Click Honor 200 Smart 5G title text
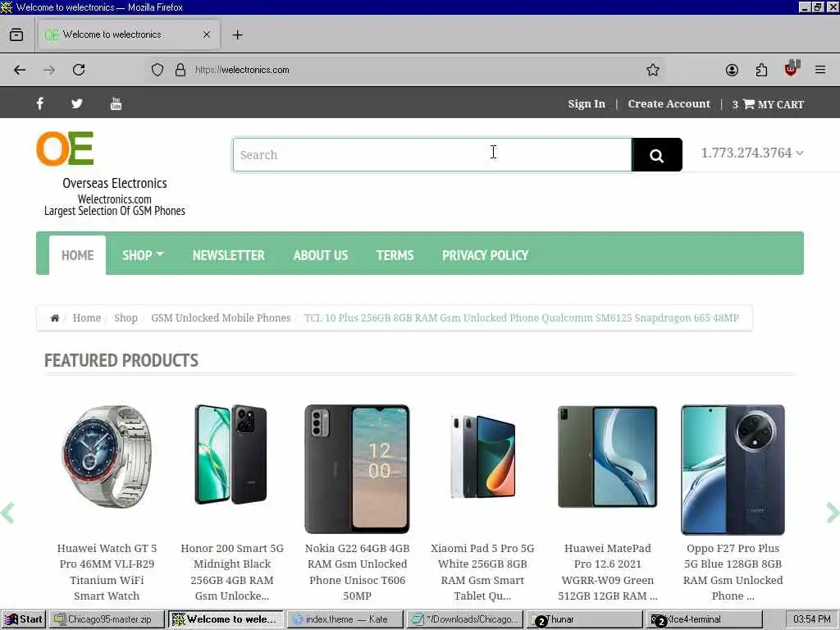840x630 pixels. click(232, 572)
